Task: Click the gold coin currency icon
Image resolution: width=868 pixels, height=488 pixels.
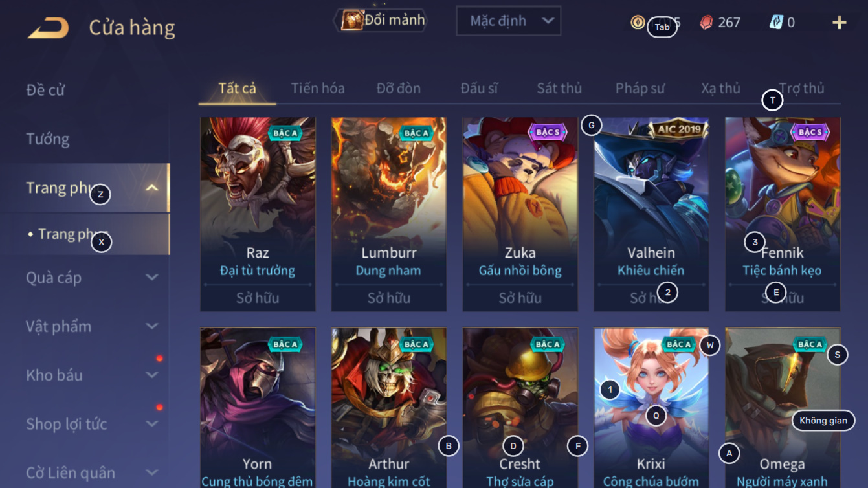Action: (638, 23)
